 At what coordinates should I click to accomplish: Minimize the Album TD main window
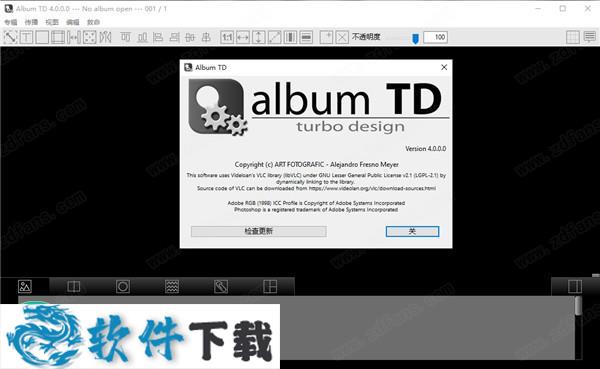point(538,8)
